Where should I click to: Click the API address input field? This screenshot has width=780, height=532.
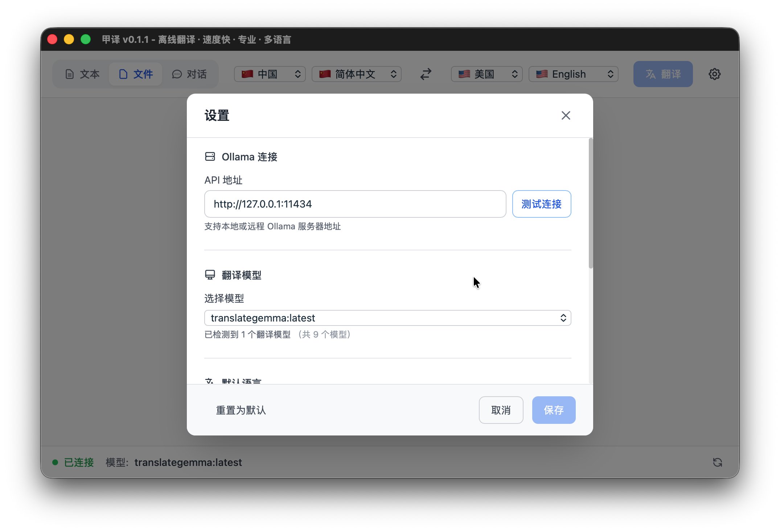[x=355, y=204]
